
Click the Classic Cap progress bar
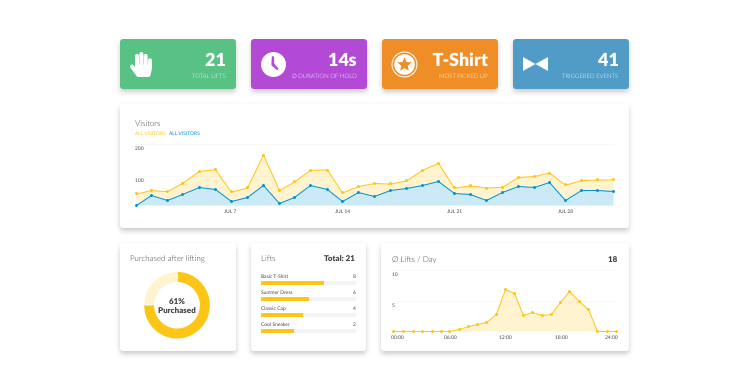(x=308, y=315)
